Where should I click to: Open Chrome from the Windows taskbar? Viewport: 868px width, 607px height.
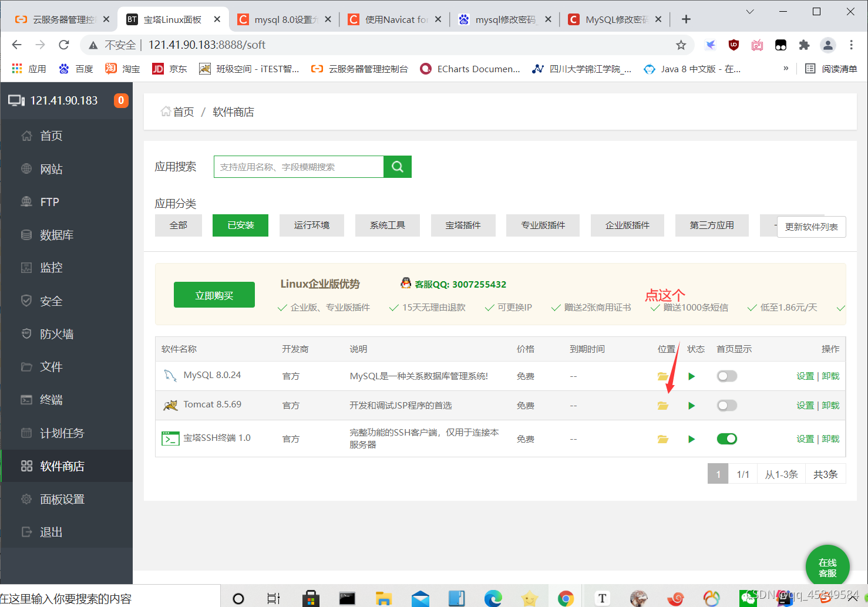(x=566, y=598)
